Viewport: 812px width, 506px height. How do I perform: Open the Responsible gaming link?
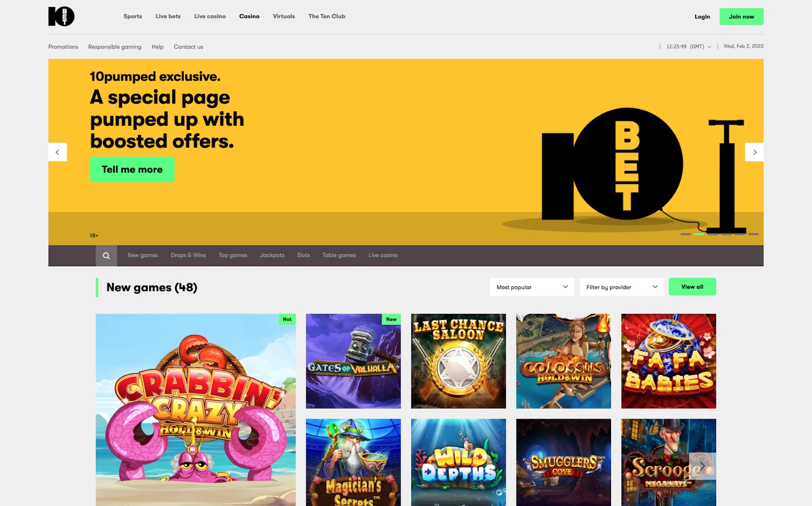tap(115, 47)
